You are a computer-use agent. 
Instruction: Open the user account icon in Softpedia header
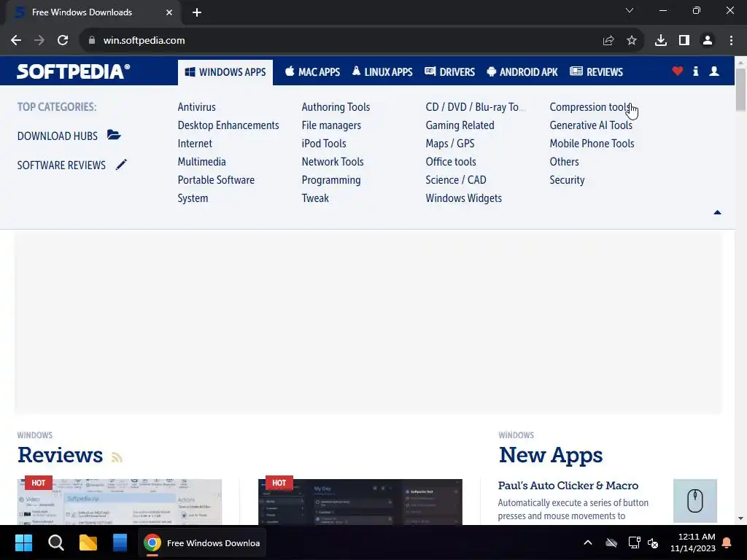click(713, 71)
